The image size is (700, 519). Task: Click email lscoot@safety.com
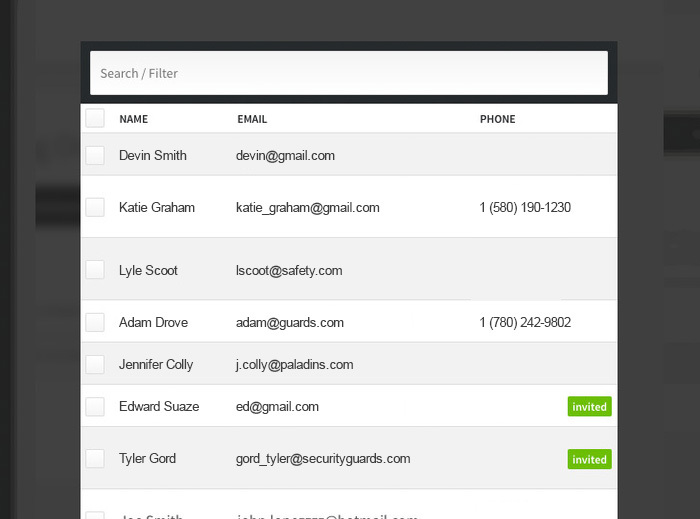(x=289, y=271)
